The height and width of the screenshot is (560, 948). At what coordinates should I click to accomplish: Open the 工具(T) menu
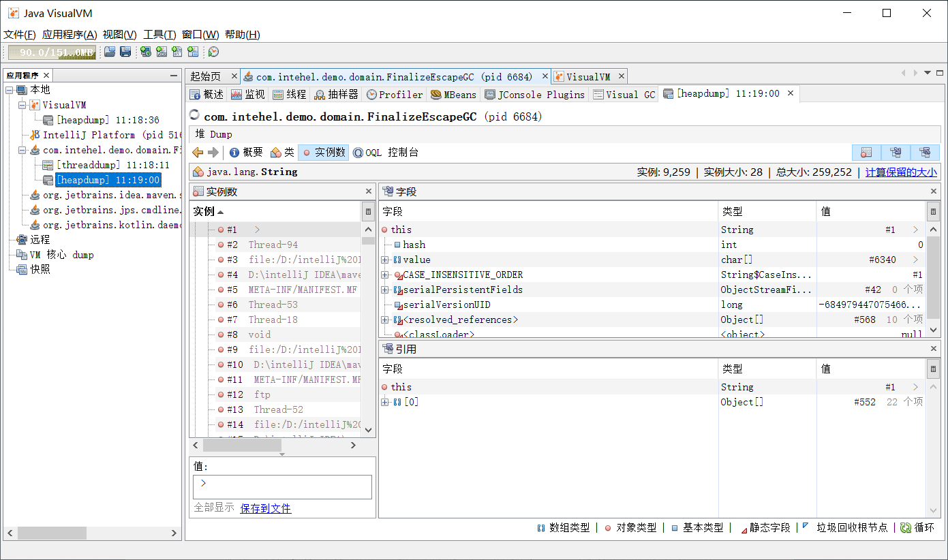159,35
